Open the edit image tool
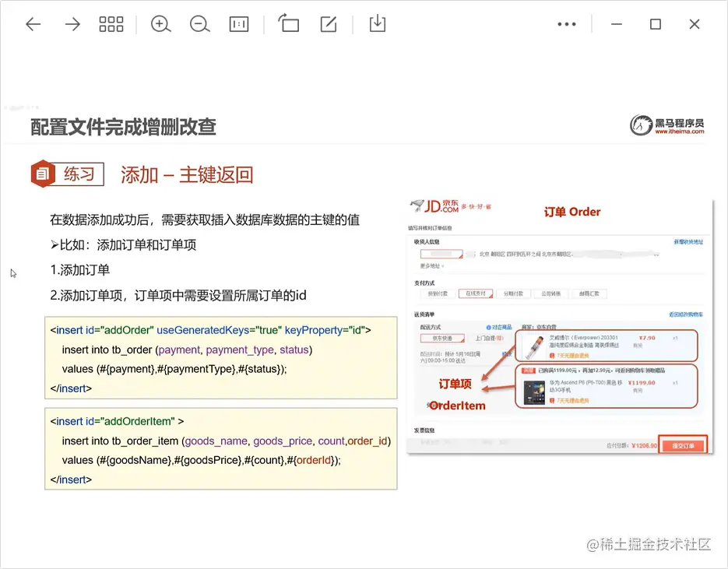 pyautogui.click(x=329, y=24)
